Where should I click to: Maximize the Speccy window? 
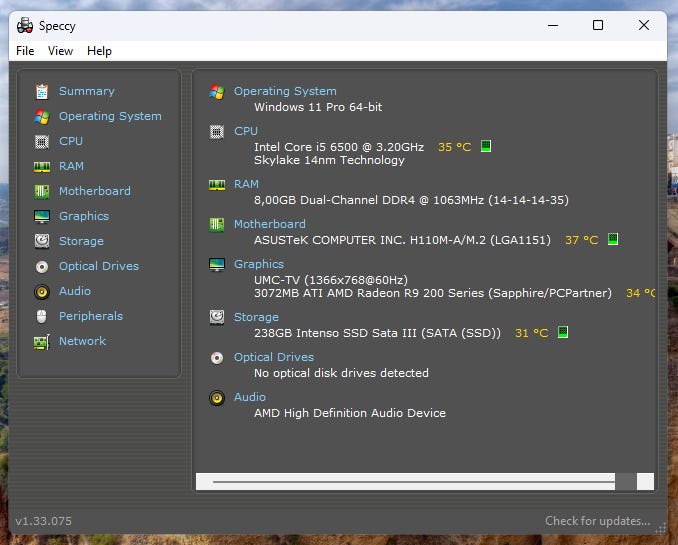pyautogui.click(x=598, y=26)
